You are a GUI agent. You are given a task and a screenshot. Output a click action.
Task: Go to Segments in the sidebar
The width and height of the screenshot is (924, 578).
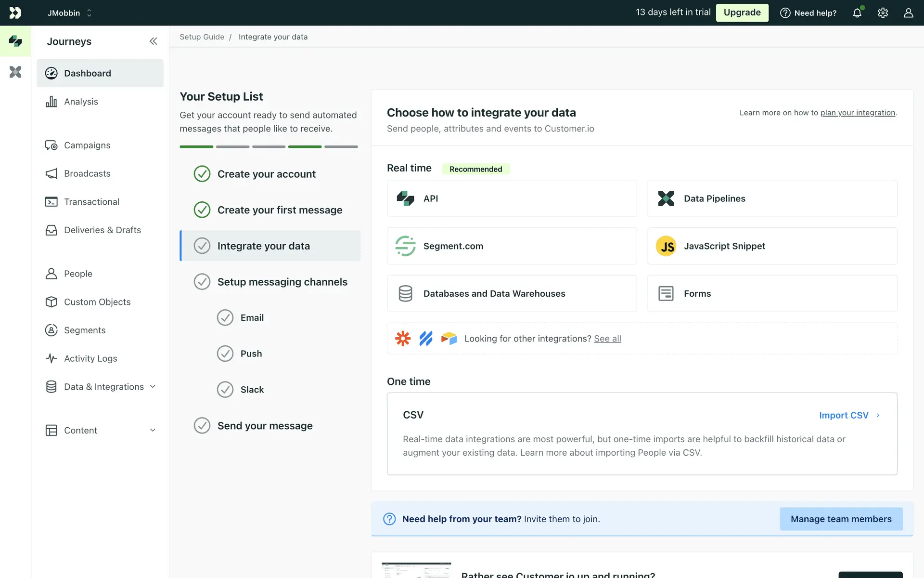point(85,330)
